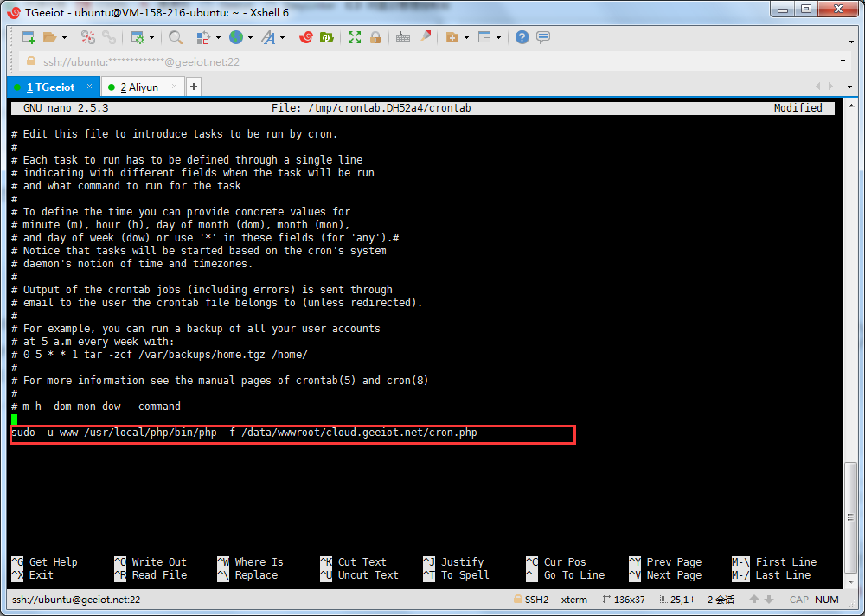The height and width of the screenshot is (616, 865).
Task: Add a new tab with plus button
Action: point(194,87)
